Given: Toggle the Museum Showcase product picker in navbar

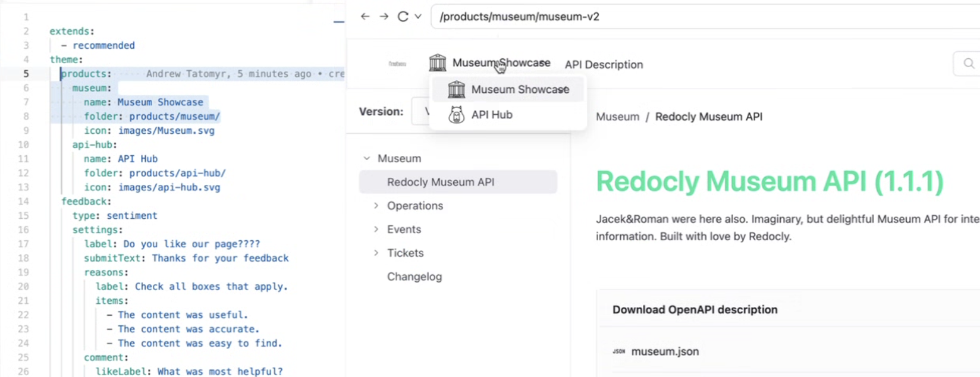Looking at the screenshot, I should (501, 63).
